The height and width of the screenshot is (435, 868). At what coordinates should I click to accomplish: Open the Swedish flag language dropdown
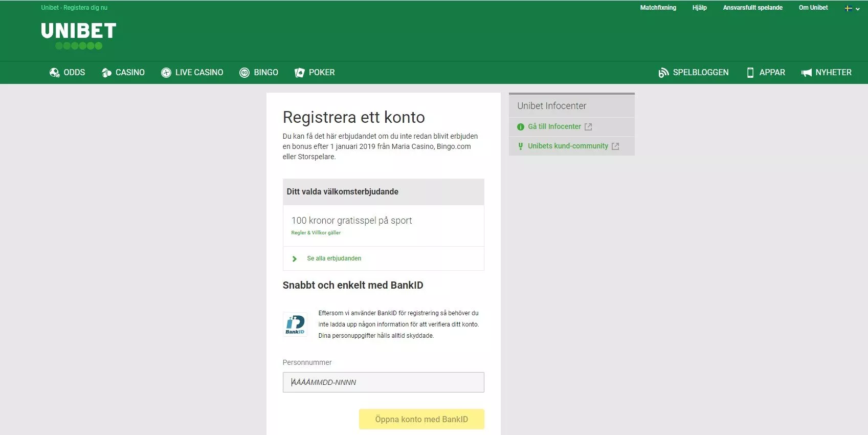[x=852, y=8]
